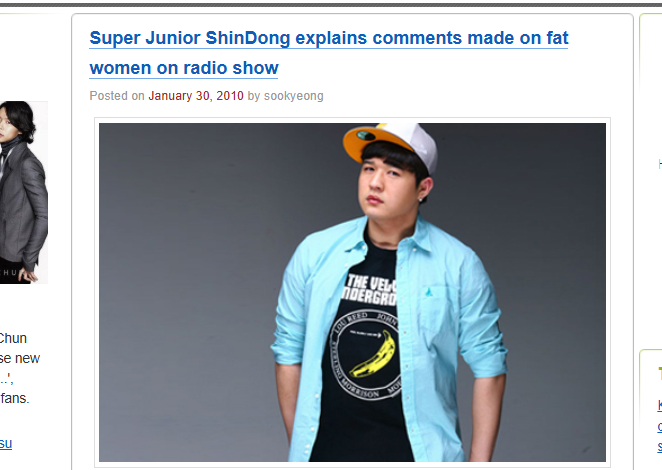Click the sidebar text 'fans.'
662x470 pixels.
[x=14, y=398]
